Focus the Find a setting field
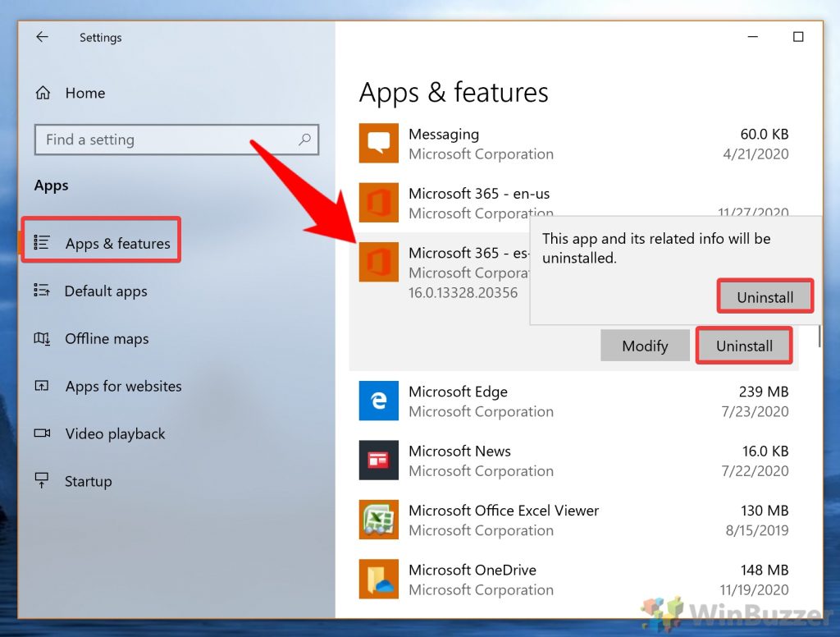The image size is (840, 637). (x=177, y=140)
